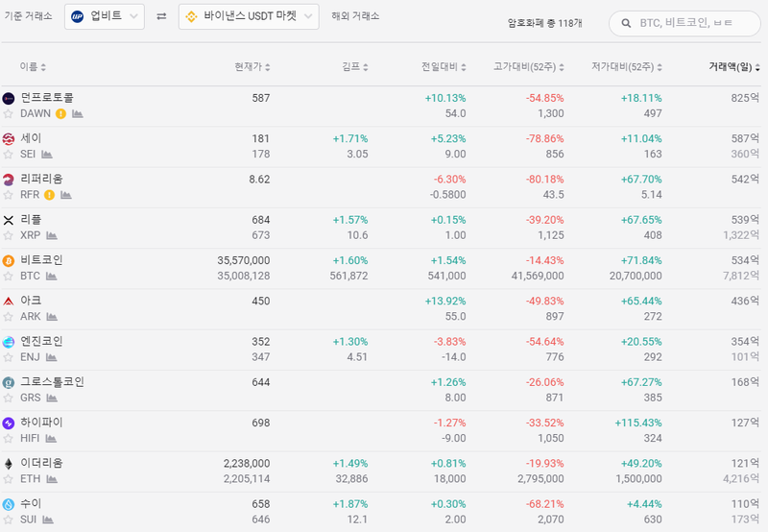Click the 하이파이 purple logo
Screen dimensions: 768x532
(x=9, y=423)
